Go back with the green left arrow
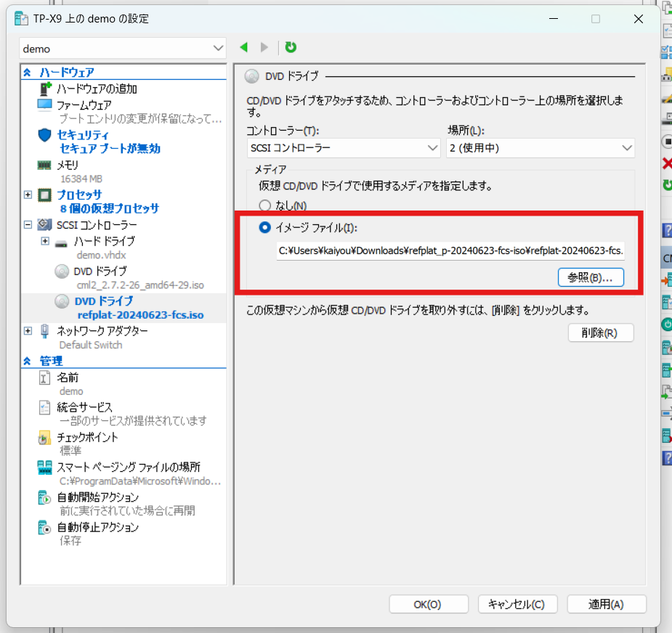 [x=244, y=47]
